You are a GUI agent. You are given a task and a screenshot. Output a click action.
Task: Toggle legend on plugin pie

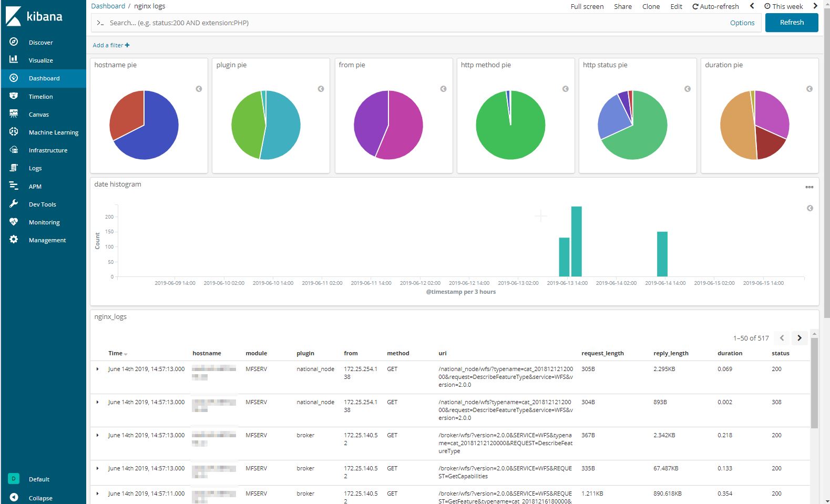click(x=321, y=89)
